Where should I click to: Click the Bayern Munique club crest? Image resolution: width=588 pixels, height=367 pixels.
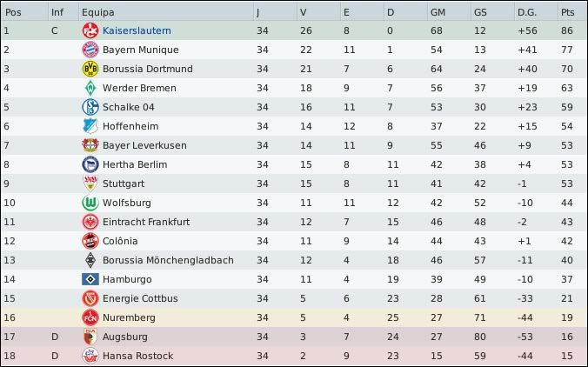[89, 50]
